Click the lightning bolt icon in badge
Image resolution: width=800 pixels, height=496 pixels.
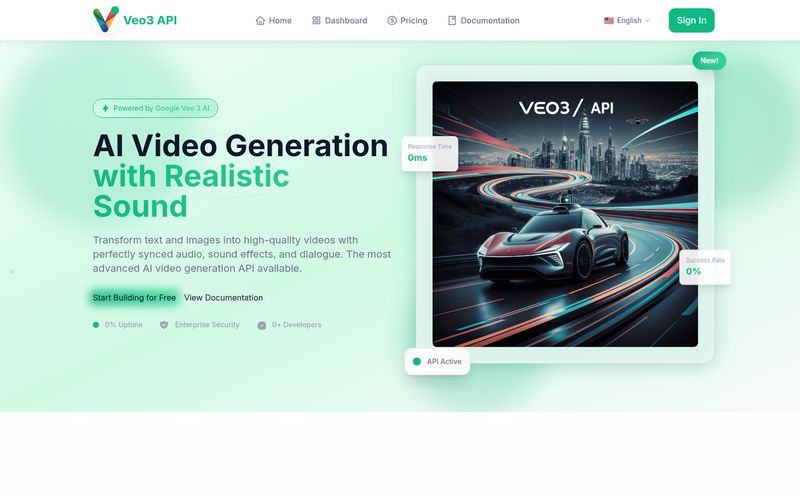point(105,108)
